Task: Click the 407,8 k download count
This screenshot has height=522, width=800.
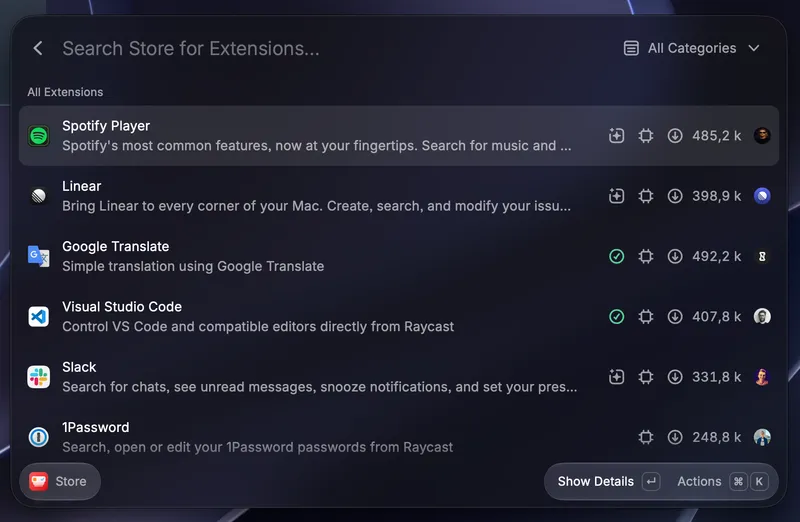Action: click(x=716, y=316)
